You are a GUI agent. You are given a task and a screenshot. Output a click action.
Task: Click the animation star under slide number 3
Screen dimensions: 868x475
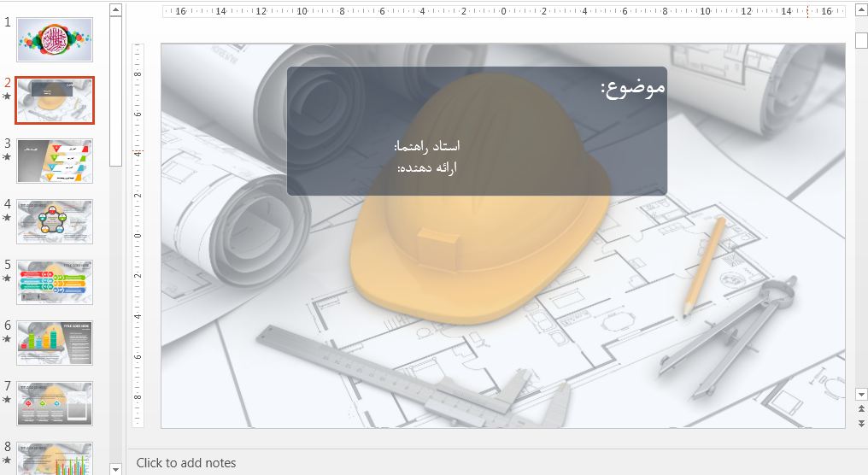click(8, 157)
